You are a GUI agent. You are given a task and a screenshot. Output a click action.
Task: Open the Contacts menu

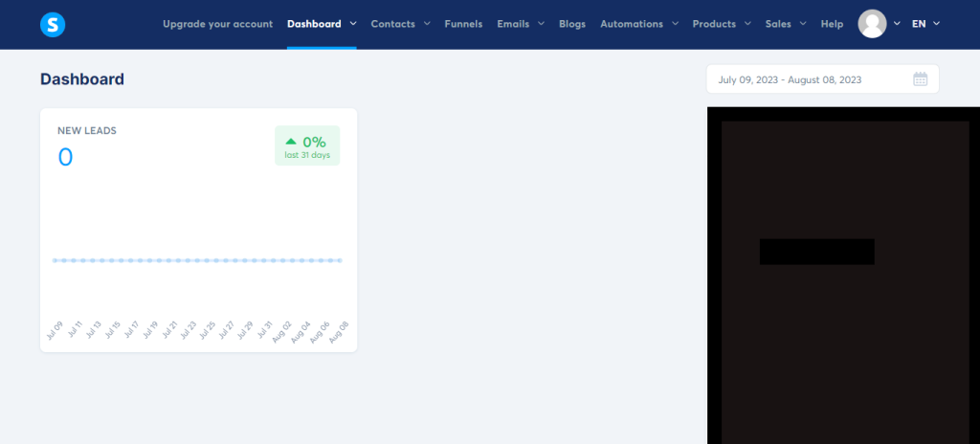click(x=392, y=24)
